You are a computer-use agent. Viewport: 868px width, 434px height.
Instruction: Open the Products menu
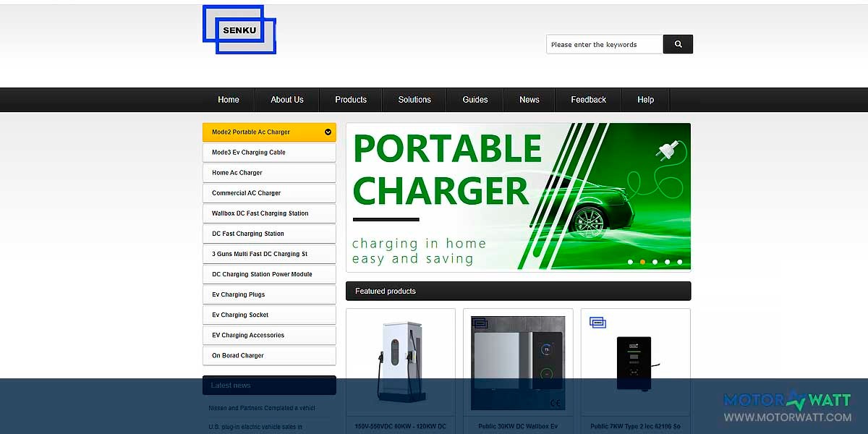click(351, 100)
